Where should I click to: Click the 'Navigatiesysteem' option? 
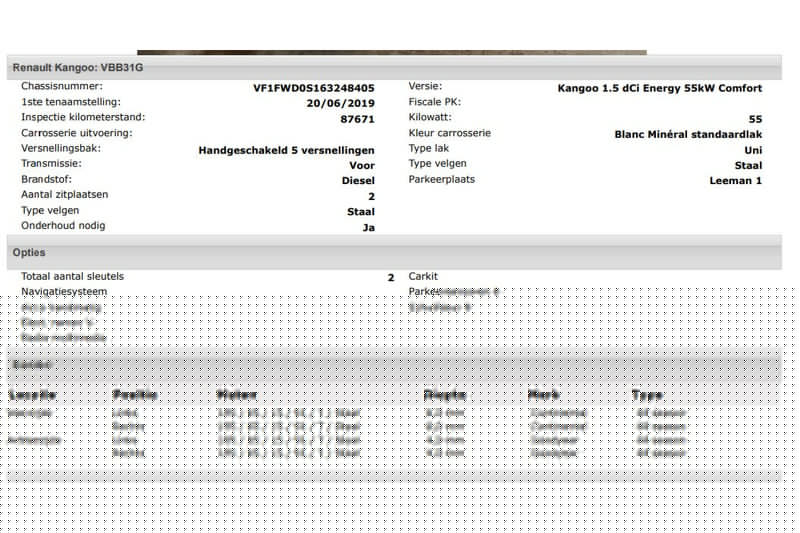tap(64, 292)
